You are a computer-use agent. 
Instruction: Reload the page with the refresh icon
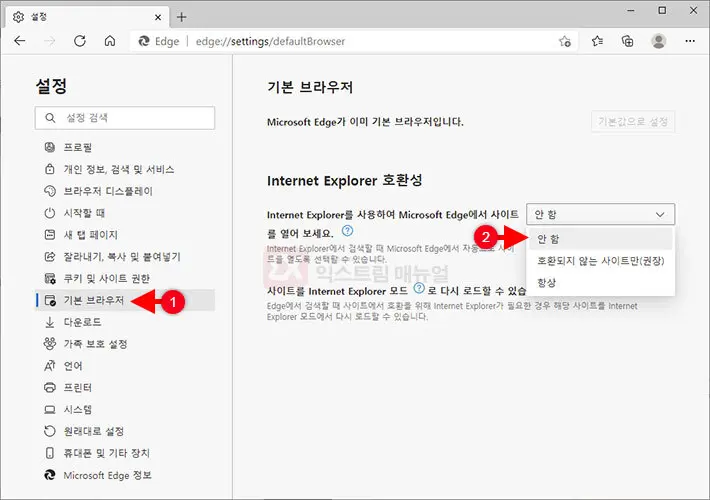80,41
